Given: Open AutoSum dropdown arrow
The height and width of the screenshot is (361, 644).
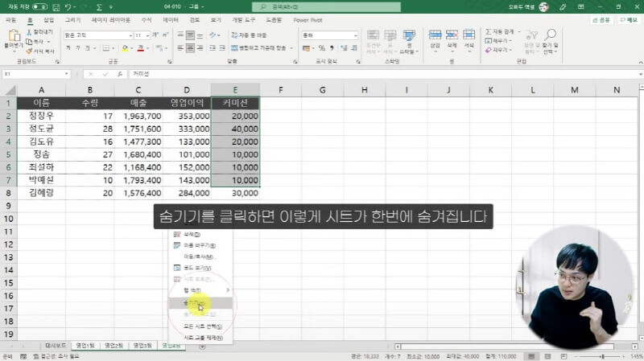Looking at the screenshot, I should (x=519, y=31).
